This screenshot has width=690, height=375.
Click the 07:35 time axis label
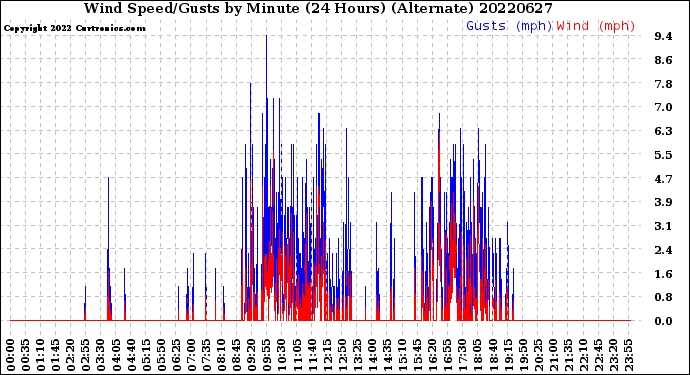(x=206, y=355)
